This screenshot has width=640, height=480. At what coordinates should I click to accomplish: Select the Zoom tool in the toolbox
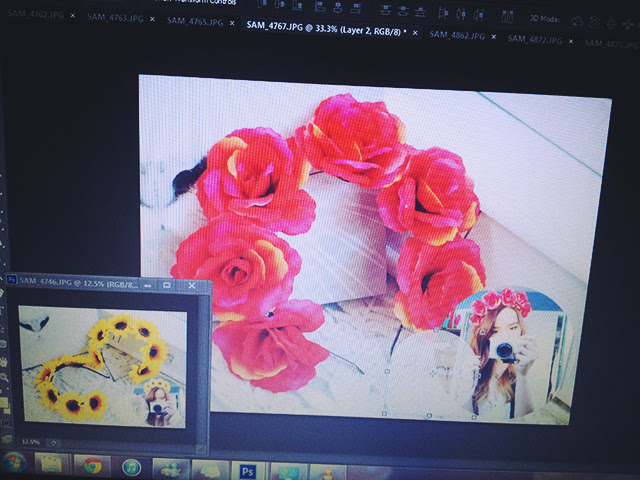4,378
